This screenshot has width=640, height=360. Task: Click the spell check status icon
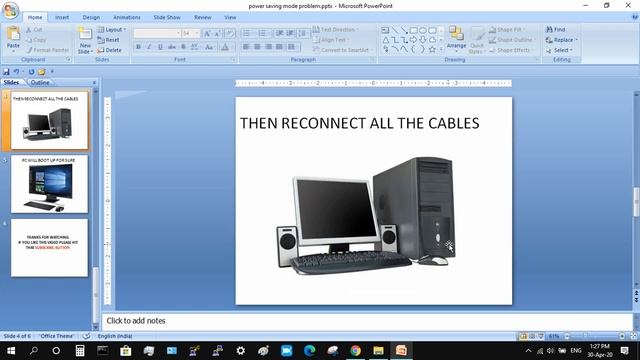click(x=87, y=336)
